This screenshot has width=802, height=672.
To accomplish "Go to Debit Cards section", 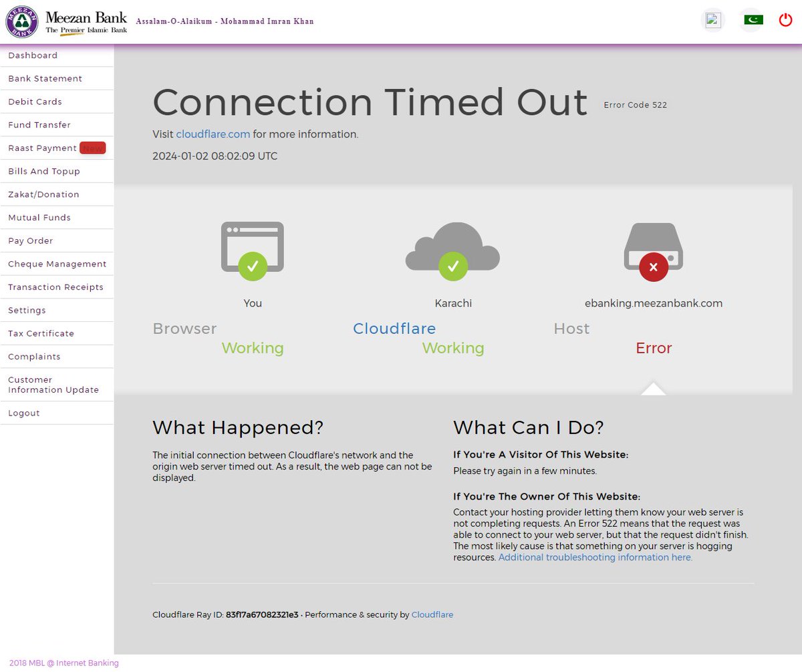I will 57,102.
